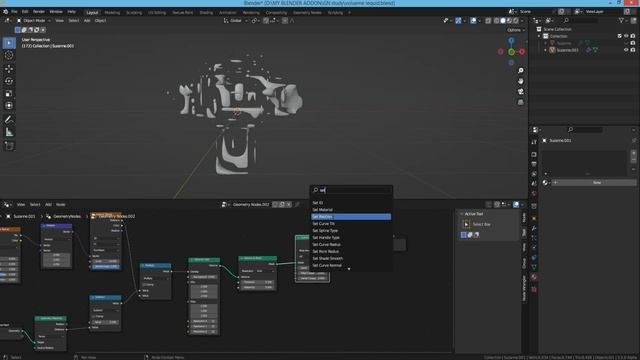Select the Annotate tool

point(9,120)
